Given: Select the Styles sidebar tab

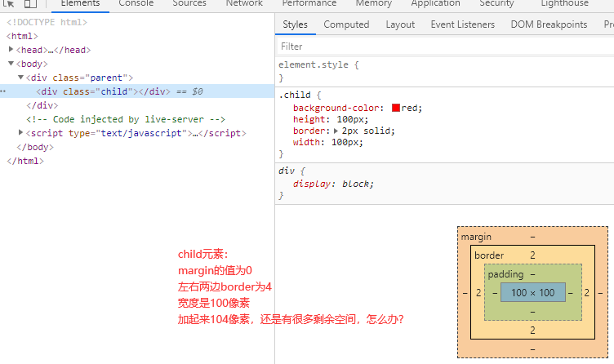Looking at the screenshot, I should click(296, 24).
